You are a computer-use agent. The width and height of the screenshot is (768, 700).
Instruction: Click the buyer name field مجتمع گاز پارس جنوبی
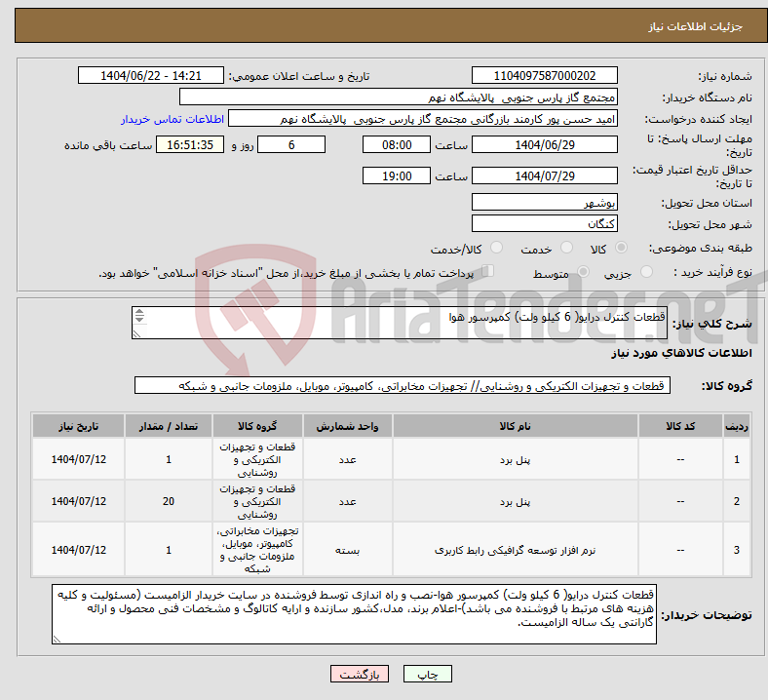399,97
